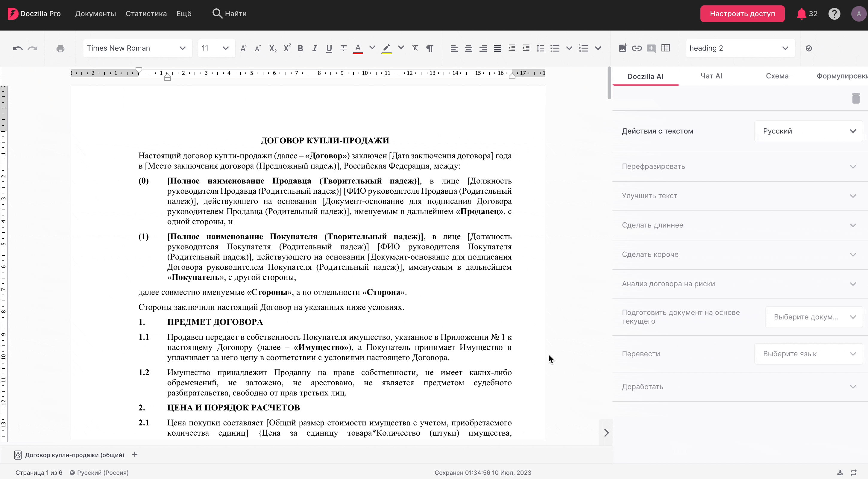Open bulleted list style dropdown

[x=569, y=48]
